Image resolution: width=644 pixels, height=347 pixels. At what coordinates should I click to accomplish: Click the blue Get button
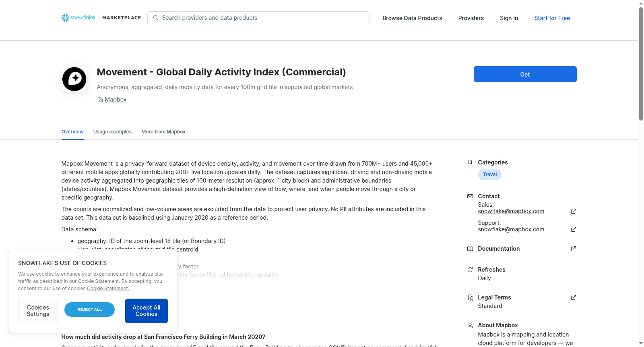point(525,74)
